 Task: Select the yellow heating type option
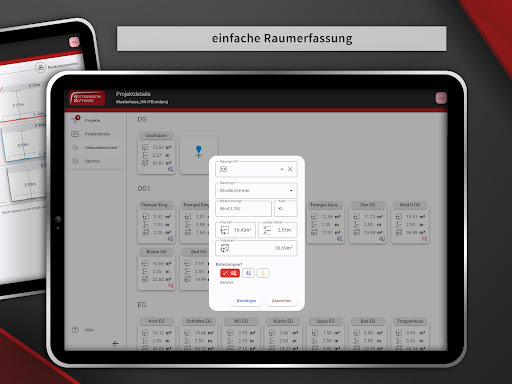pos(263,273)
